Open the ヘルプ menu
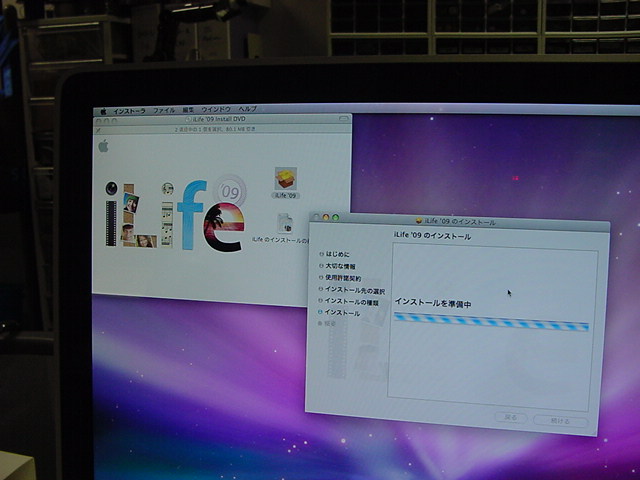 248,109
